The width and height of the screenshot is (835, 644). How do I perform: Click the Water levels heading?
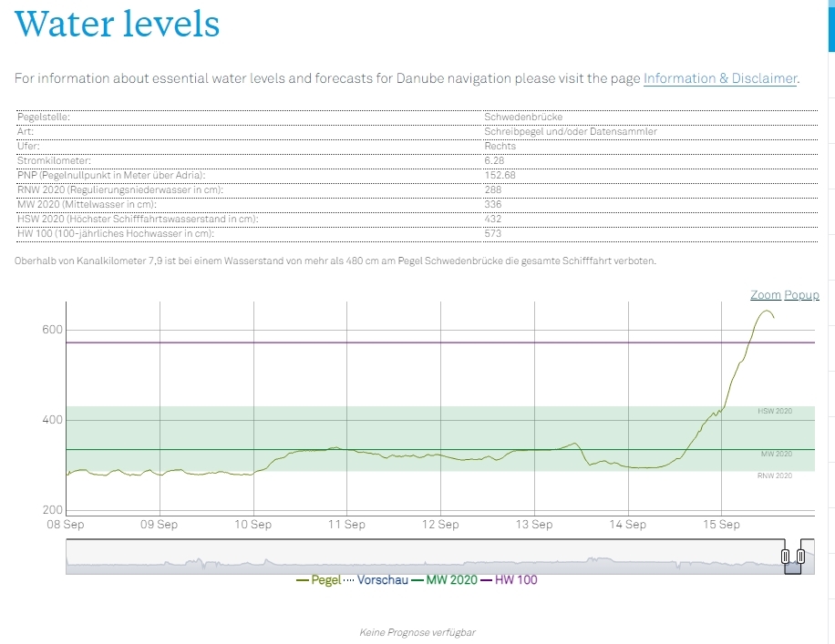click(x=118, y=23)
